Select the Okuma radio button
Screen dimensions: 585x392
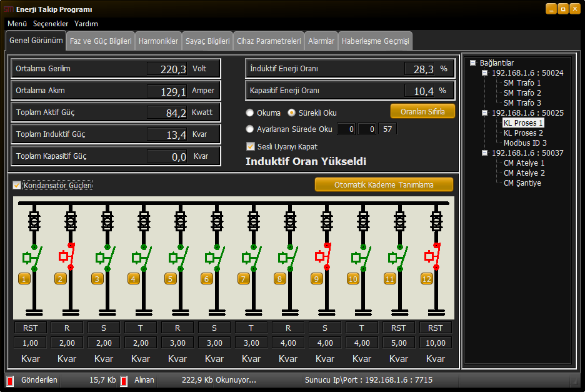click(x=249, y=113)
